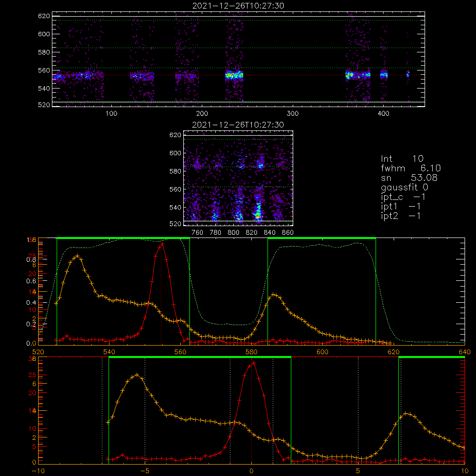
Task: Click the red curve peak in the bottom profile plot
Action: click(x=254, y=363)
